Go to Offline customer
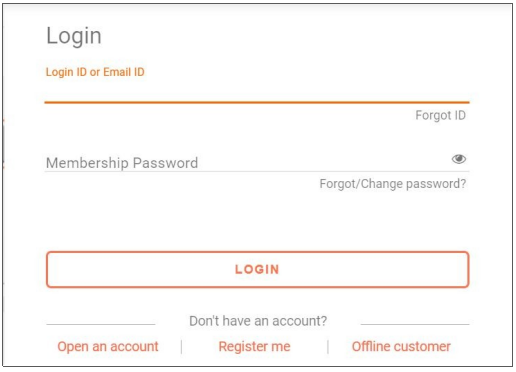 pos(401,346)
